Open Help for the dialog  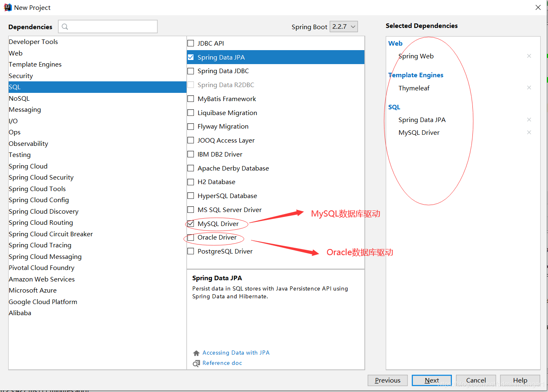tap(520, 380)
